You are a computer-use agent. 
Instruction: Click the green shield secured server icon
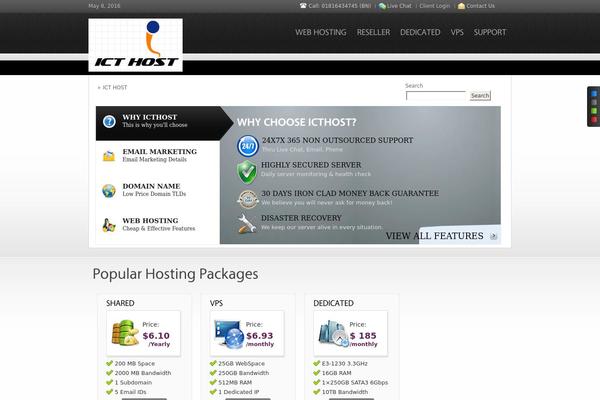point(247,172)
